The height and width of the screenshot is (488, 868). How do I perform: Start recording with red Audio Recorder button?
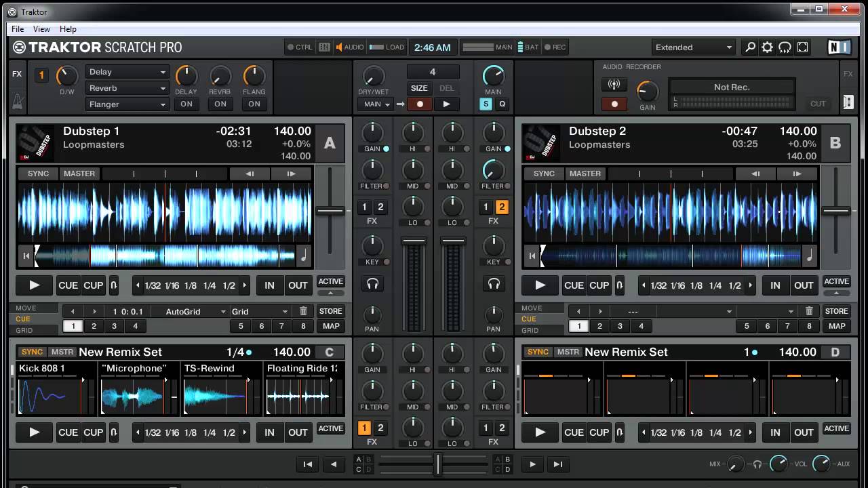[x=614, y=104]
